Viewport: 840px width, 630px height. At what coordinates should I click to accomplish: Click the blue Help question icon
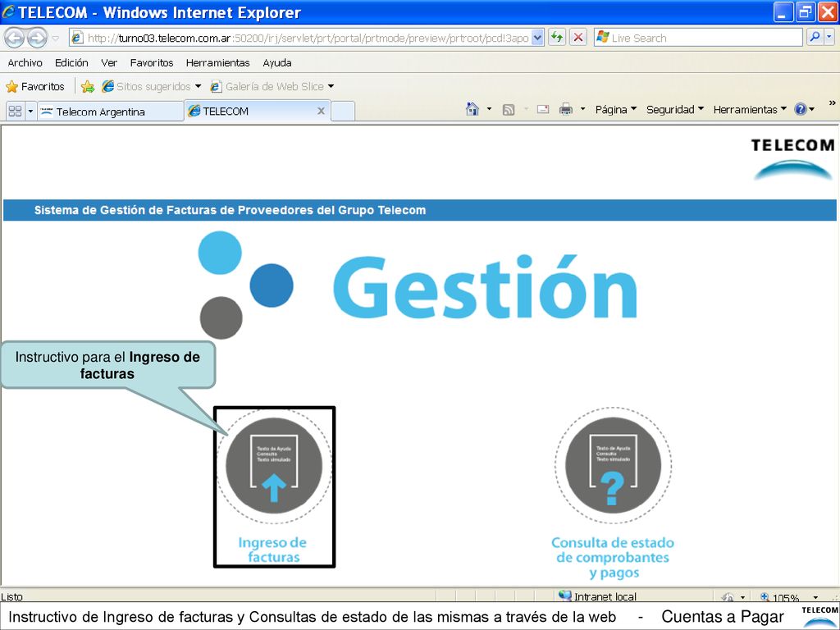pos(801,109)
